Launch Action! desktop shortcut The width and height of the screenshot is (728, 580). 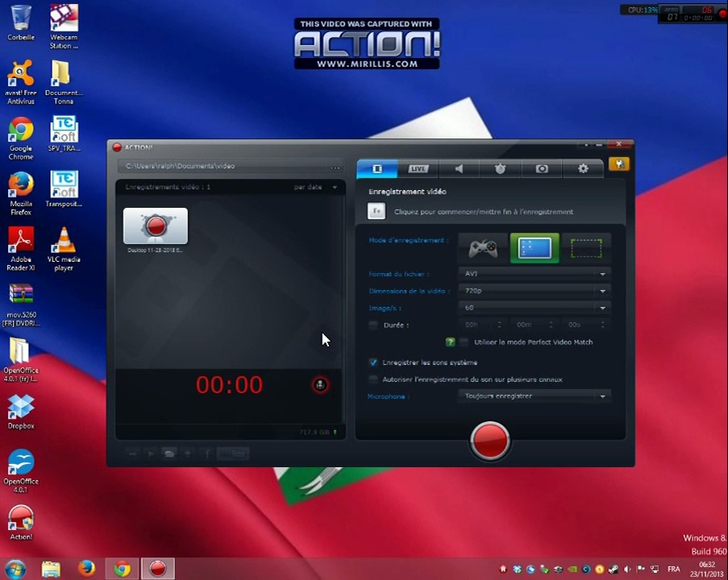tap(21, 523)
